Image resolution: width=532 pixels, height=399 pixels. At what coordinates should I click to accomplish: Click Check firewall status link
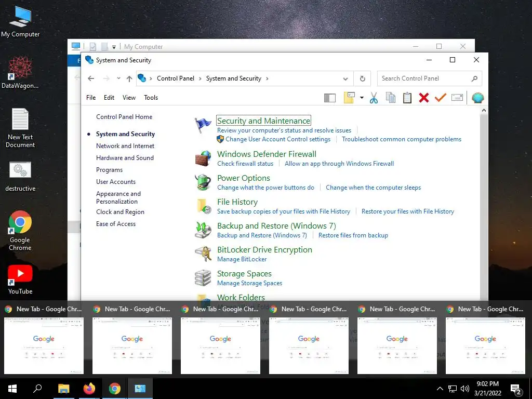(x=245, y=164)
